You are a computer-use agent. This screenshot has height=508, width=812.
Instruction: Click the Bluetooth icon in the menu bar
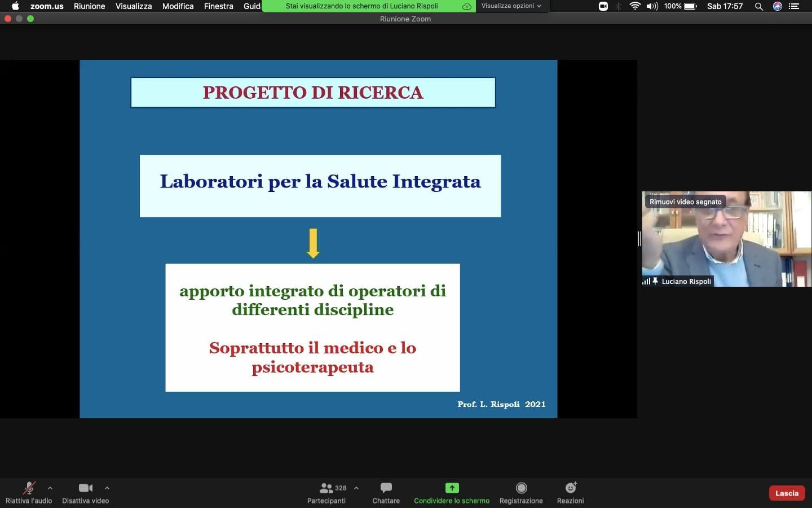[619, 6]
